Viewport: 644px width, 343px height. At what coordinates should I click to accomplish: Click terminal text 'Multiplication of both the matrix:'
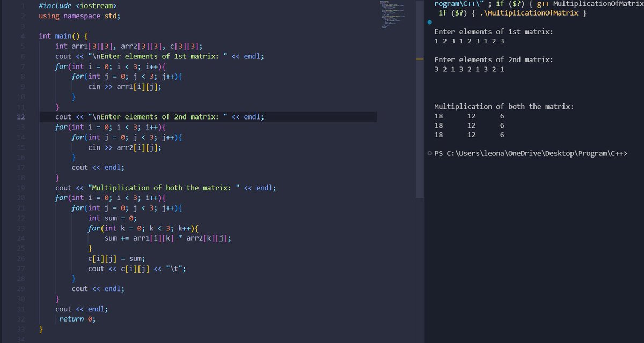[x=504, y=106]
